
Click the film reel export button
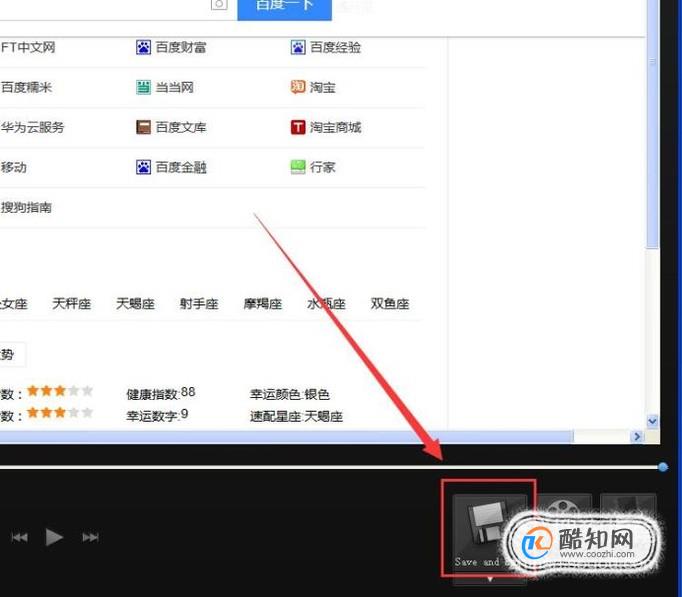[x=564, y=506]
